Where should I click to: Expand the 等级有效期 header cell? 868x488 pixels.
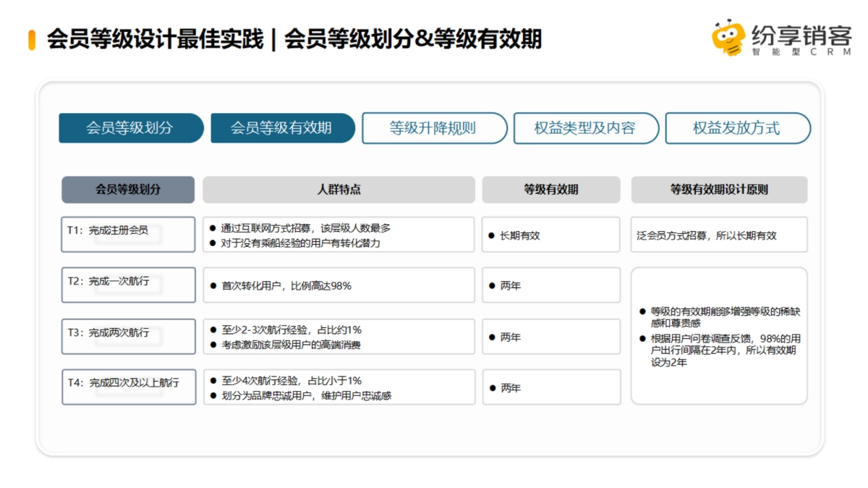pyautogui.click(x=552, y=190)
